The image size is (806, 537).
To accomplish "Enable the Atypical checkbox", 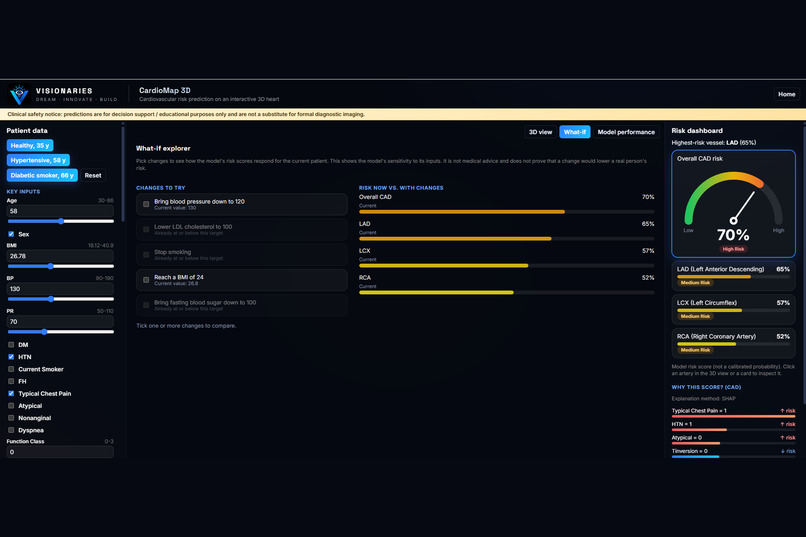I will point(11,405).
